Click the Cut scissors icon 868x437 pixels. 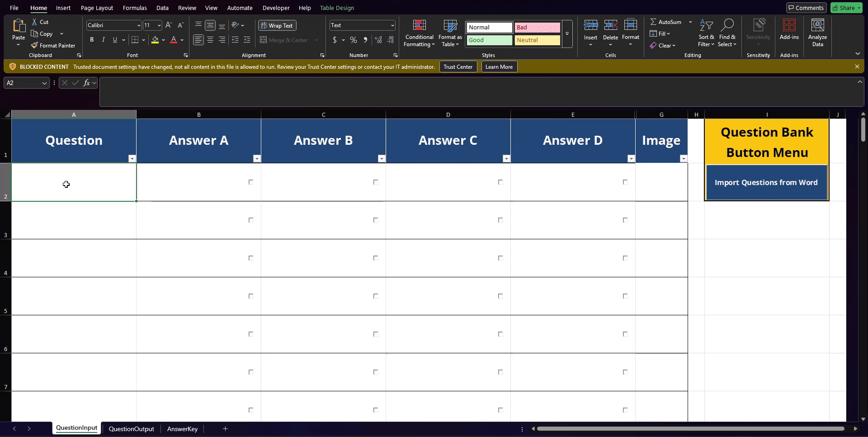tap(34, 22)
